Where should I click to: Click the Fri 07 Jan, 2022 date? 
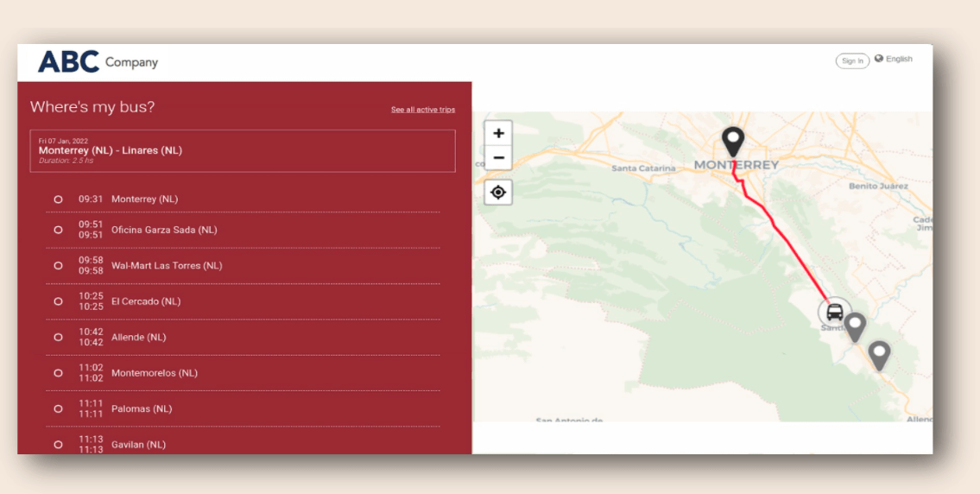(63, 142)
